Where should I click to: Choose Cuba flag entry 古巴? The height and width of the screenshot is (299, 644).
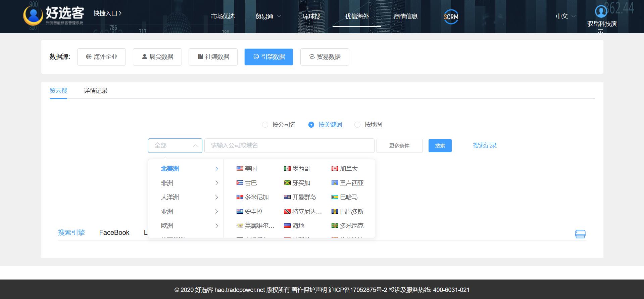pyautogui.click(x=247, y=183)
